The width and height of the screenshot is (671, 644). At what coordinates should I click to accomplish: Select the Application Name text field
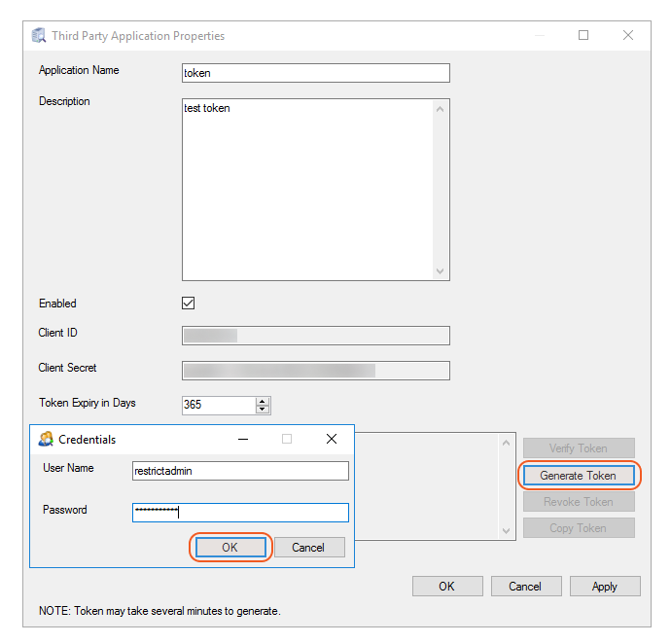click(x=315, y=73)
